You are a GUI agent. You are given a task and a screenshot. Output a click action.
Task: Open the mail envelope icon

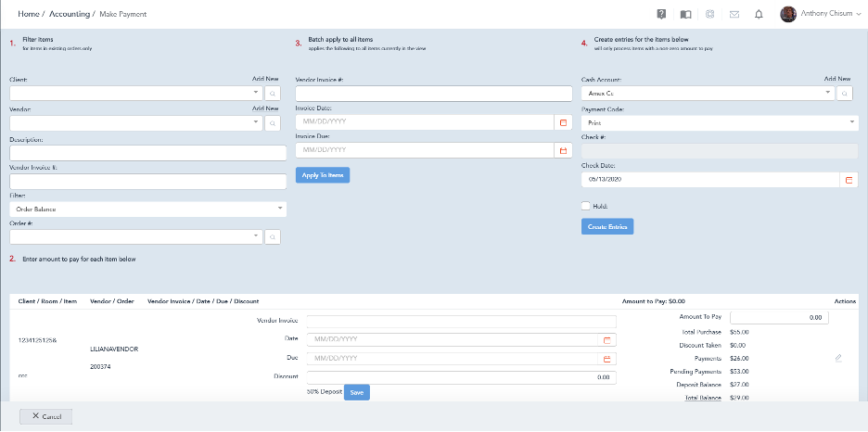(x=734, y=15)
